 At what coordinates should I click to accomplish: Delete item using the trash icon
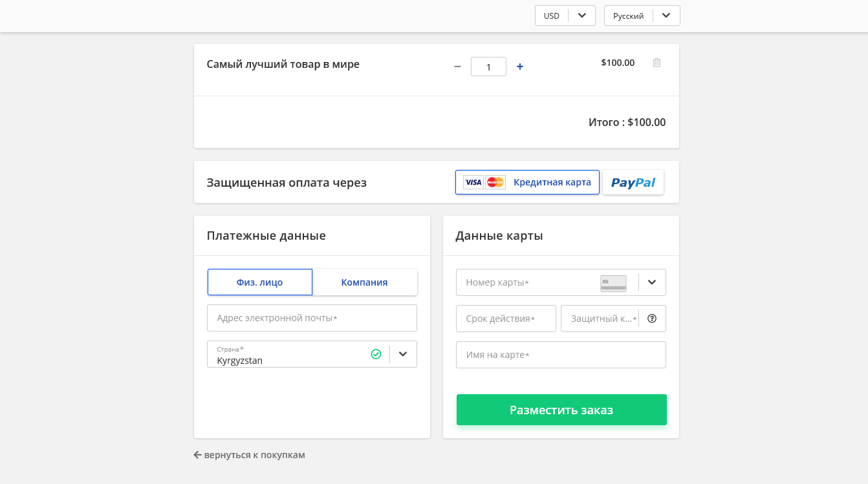[x=656, y=63]
